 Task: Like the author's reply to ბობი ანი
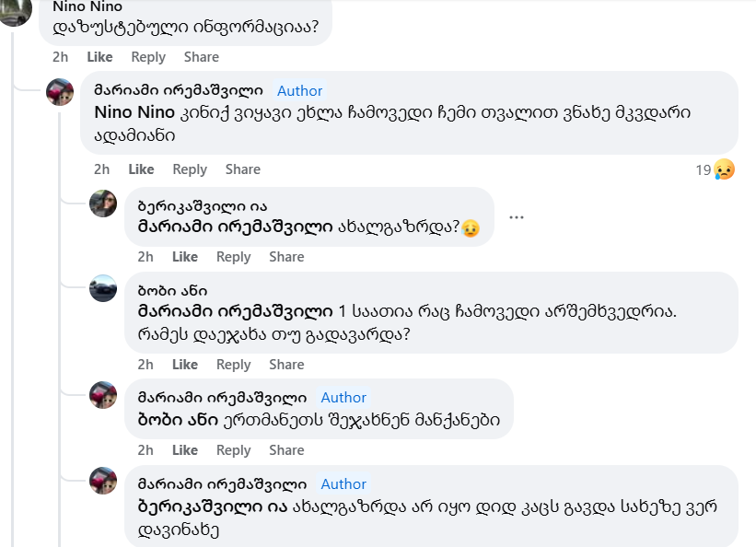pyautogui.click(x=184, y=450)
